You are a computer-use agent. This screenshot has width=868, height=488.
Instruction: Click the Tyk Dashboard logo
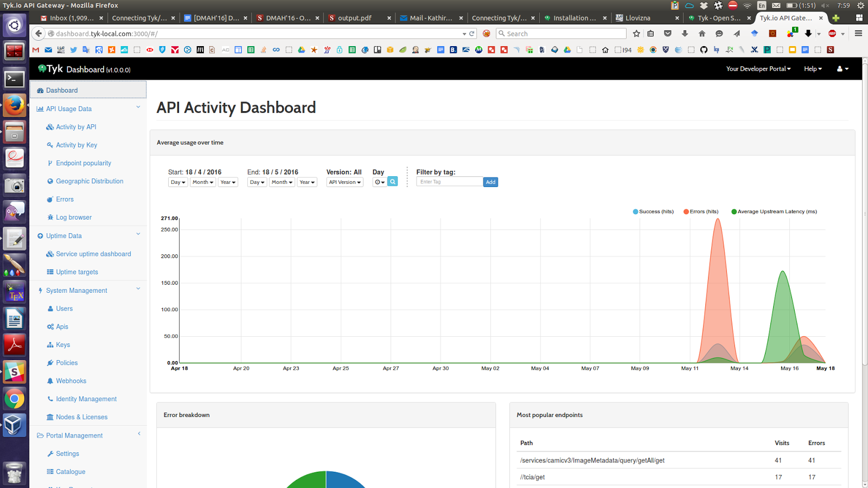coord(84,69)
